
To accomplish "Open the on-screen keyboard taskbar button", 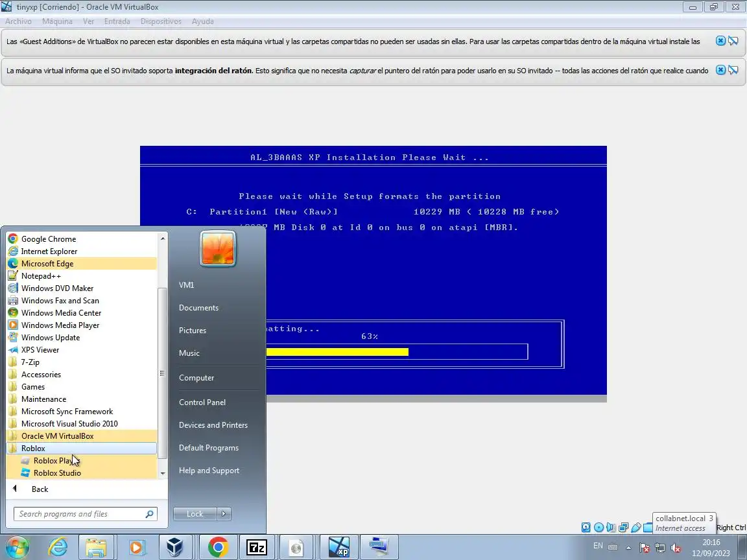I will (379, 547).
